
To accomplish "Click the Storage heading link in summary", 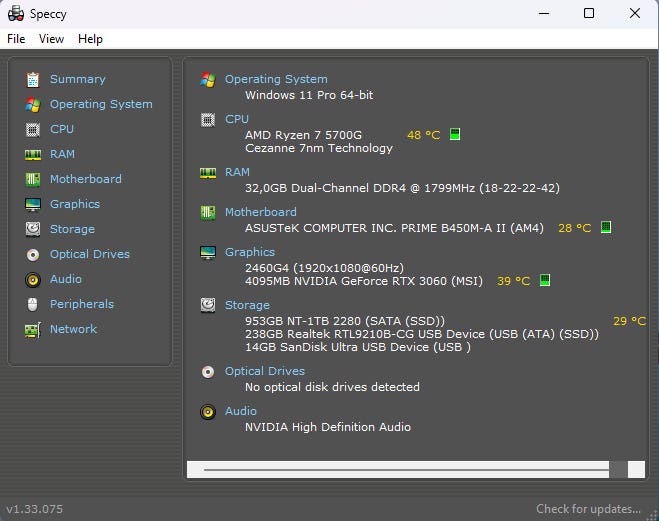I will click(247, 305).
